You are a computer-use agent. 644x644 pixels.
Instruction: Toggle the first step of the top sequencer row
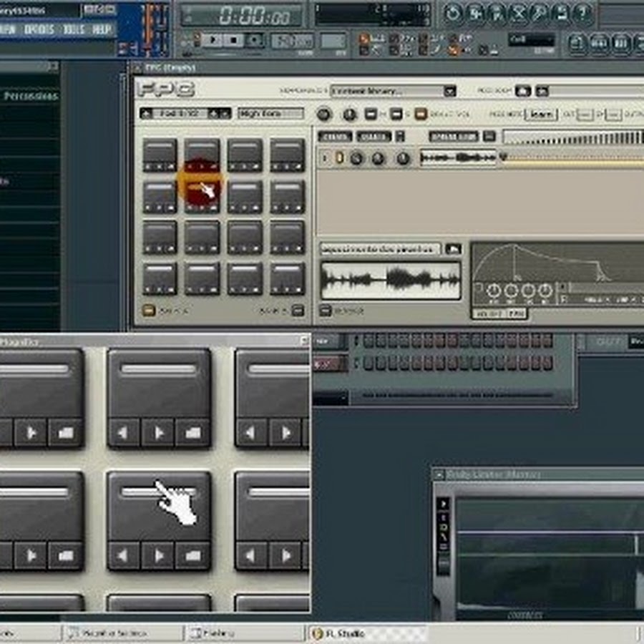coord(369,341)
